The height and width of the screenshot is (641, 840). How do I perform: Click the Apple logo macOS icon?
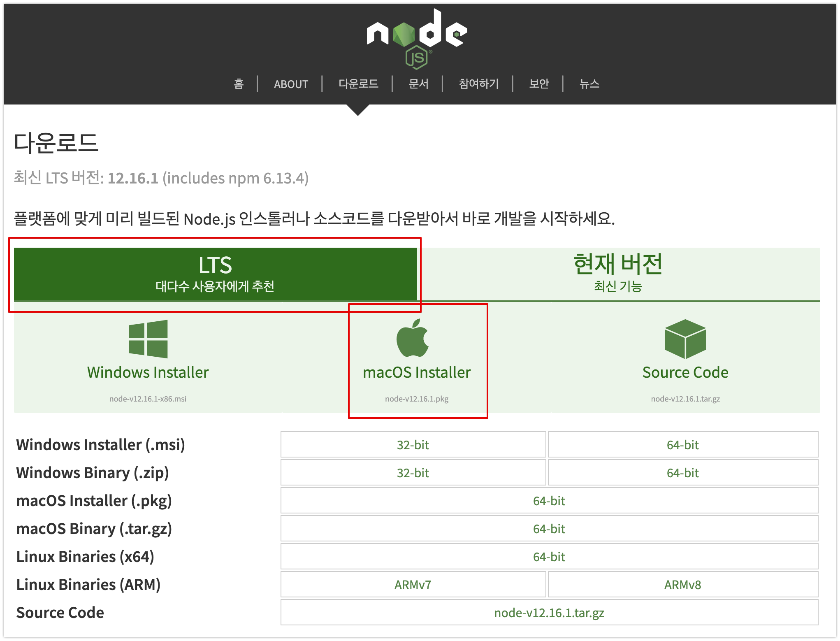(x=413, y=338)
